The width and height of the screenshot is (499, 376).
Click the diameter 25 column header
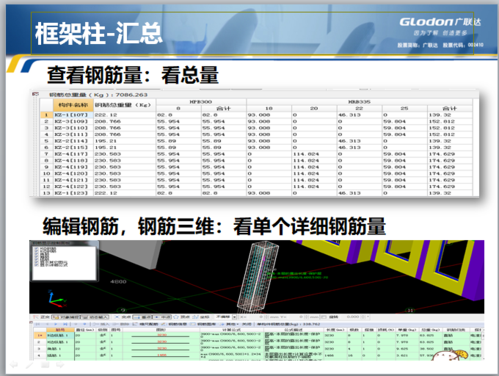405,108
